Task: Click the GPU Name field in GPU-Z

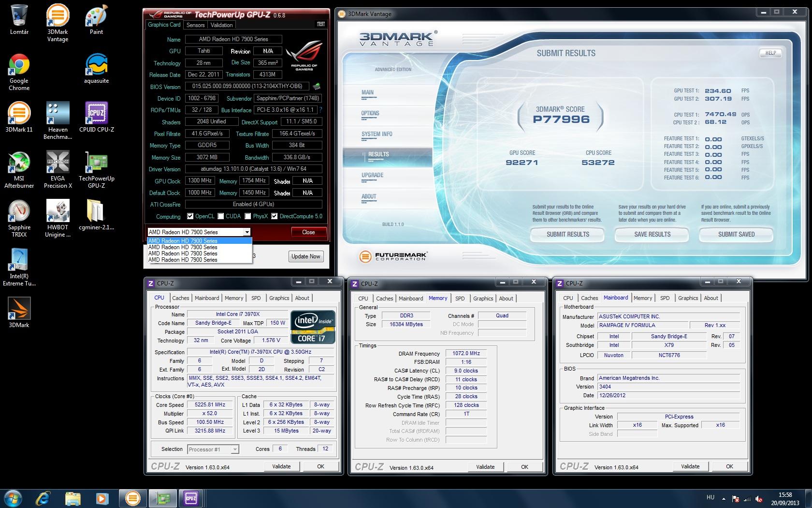Action: 233,39
